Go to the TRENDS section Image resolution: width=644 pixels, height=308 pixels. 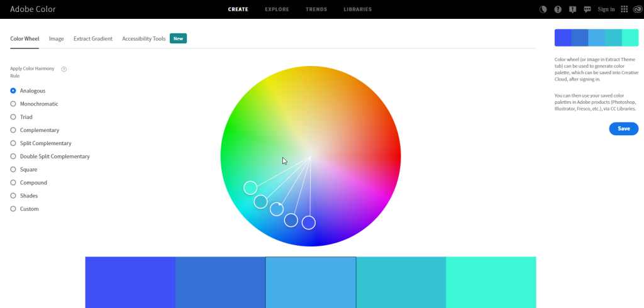point(316,9)
